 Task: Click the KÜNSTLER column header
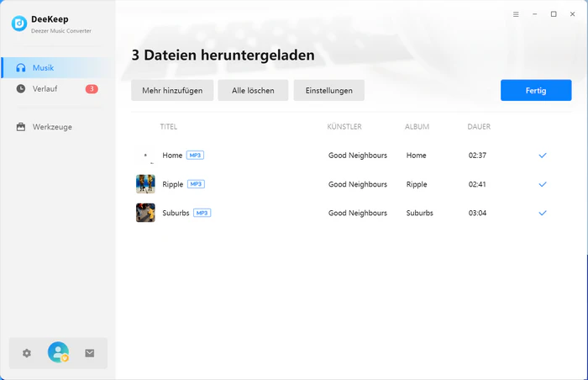coord(344,127)
